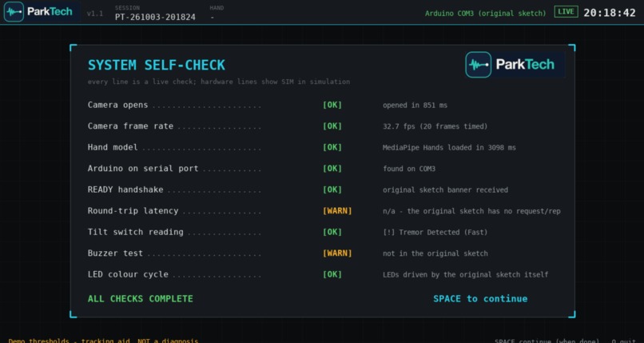The height and width of the screenshot is (343, 644).
Task: Click the 'Demo thresholds' disclaimer at bottom
Action: tap(103, 341)
